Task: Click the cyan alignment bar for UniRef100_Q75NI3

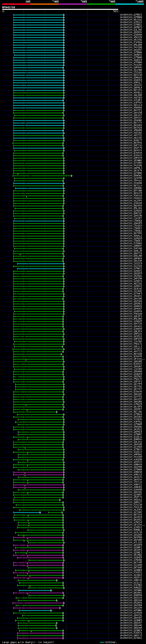Action: click(39, 15)
